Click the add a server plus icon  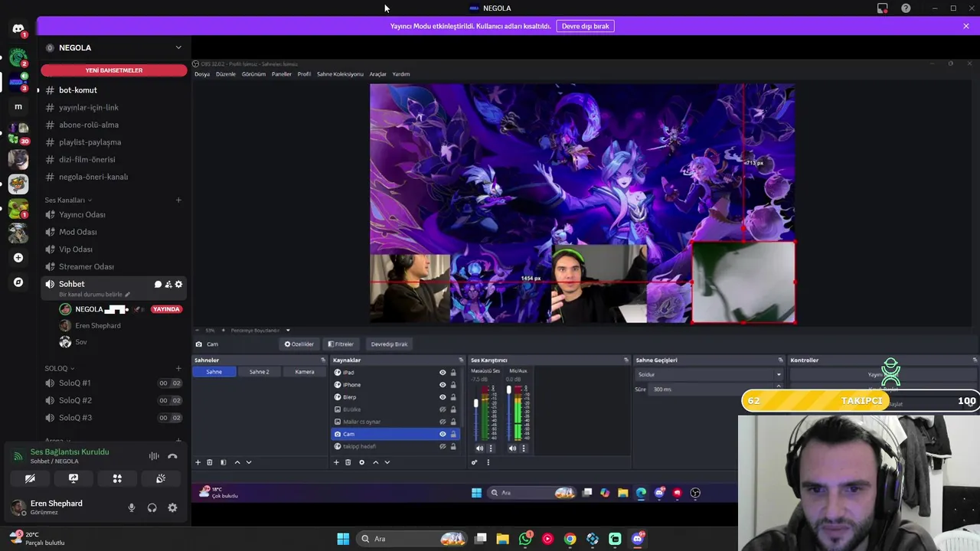point(18,258)
